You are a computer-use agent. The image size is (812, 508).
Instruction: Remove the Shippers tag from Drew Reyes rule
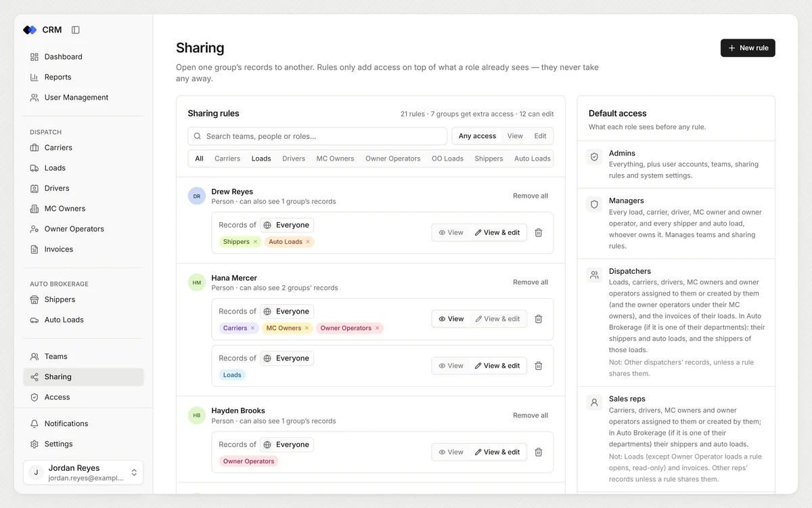(255, 242)
